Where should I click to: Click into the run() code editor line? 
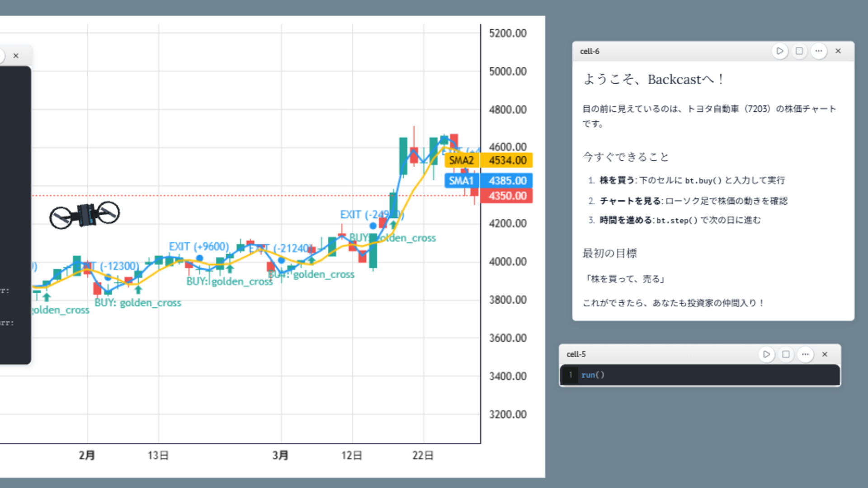[705, 375]
